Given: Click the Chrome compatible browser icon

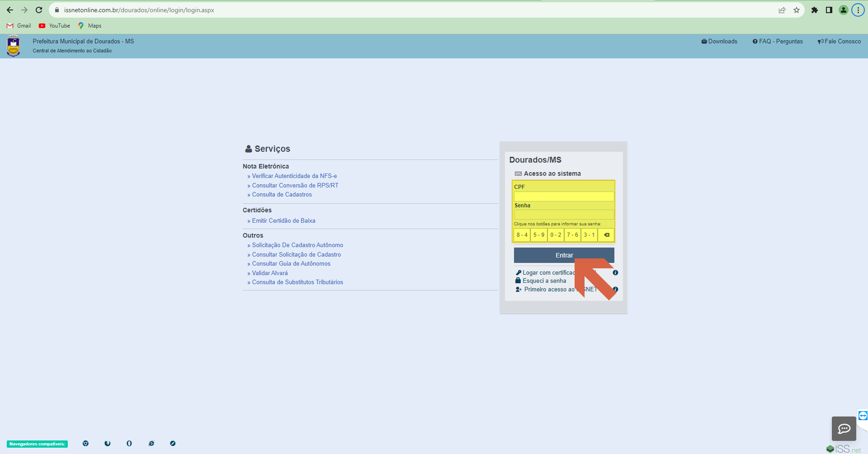Looking at the screenshot, I should click(85, 444).
